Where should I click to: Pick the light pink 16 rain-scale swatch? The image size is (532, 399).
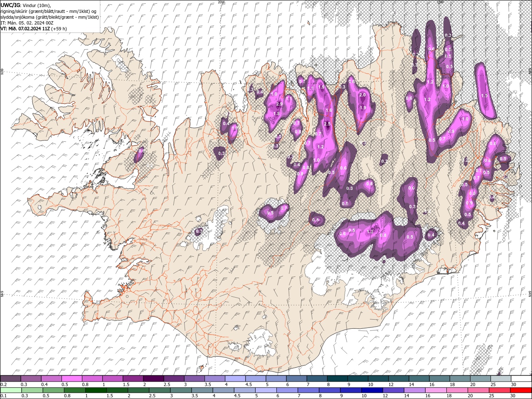tap(436, 390)
